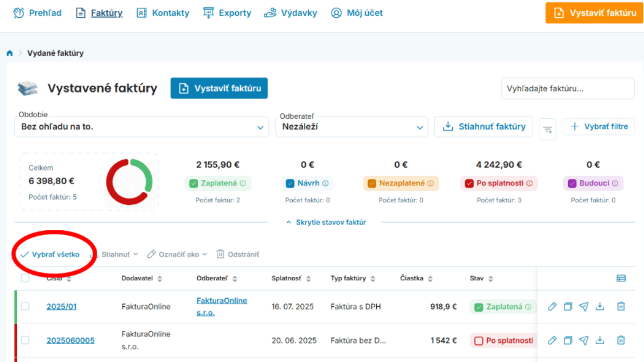Toggle the Po splatnosti status filter
The height and width of the screenshot is (362, 644).
[499, 183]
